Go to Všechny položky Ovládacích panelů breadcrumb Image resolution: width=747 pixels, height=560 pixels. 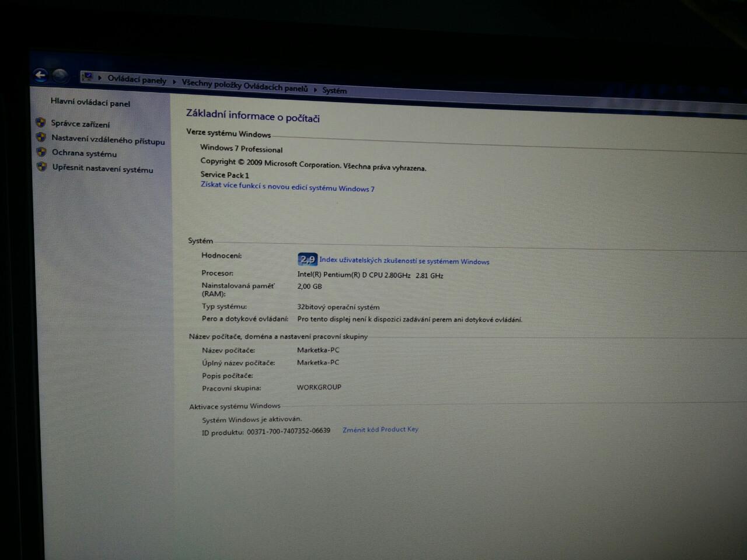coord(245,86)
